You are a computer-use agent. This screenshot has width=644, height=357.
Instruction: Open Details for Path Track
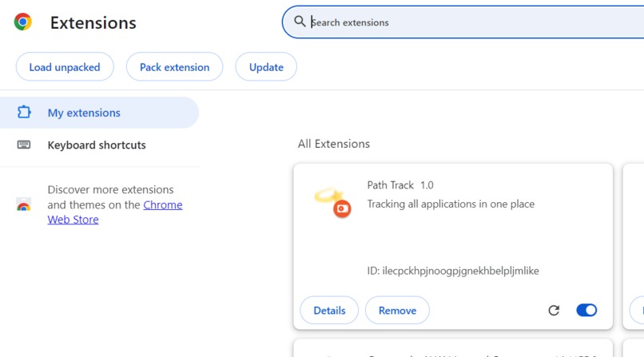click(x=329, y=310)
